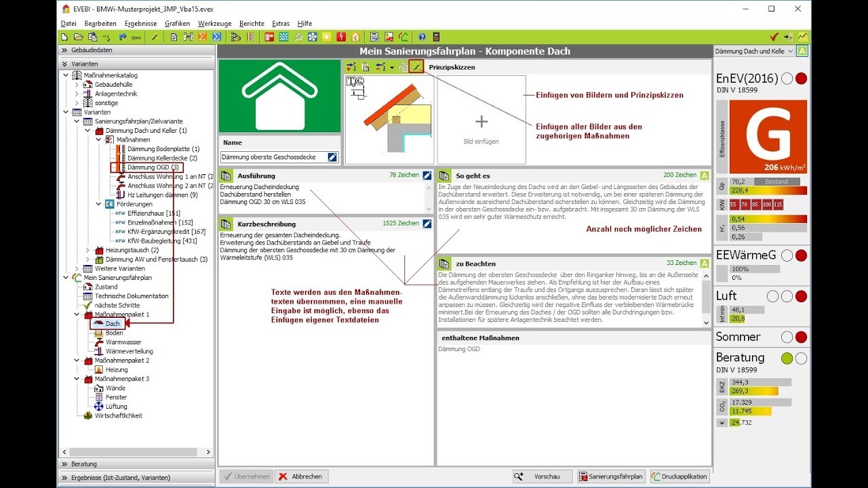
Task: Click the red lightning bolt toolbar icon
Action: click(341, 37)
